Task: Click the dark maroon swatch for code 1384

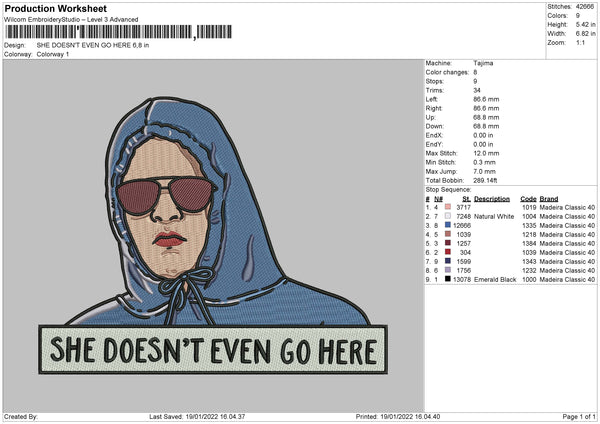Action: (448, 243)
